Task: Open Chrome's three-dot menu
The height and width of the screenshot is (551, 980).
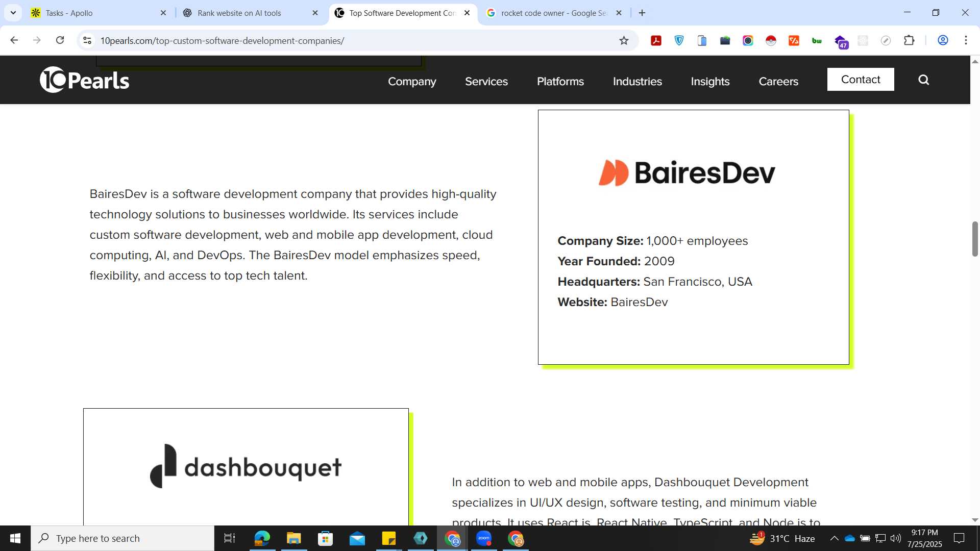Action: coord(966,40)
